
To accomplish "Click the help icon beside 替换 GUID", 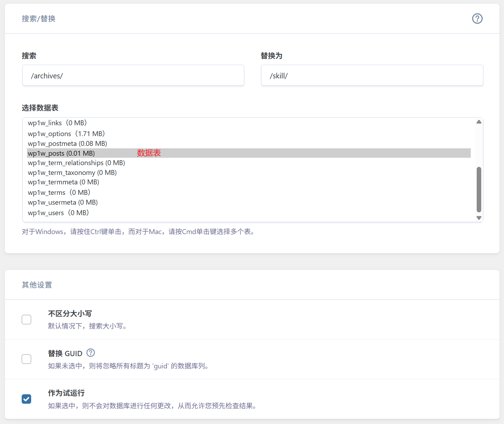I will pos(91,353).
